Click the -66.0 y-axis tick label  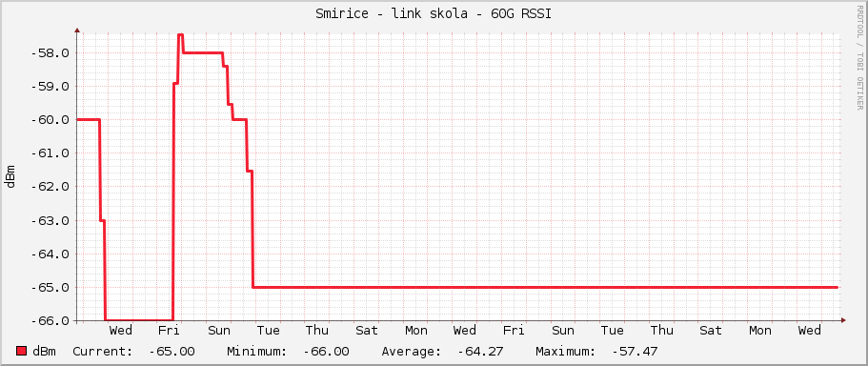50,320
